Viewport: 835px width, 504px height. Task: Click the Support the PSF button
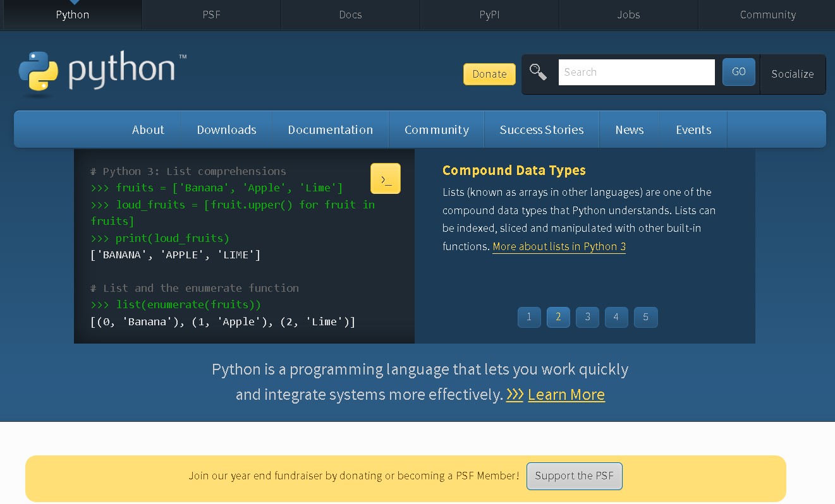coord(574,476)
